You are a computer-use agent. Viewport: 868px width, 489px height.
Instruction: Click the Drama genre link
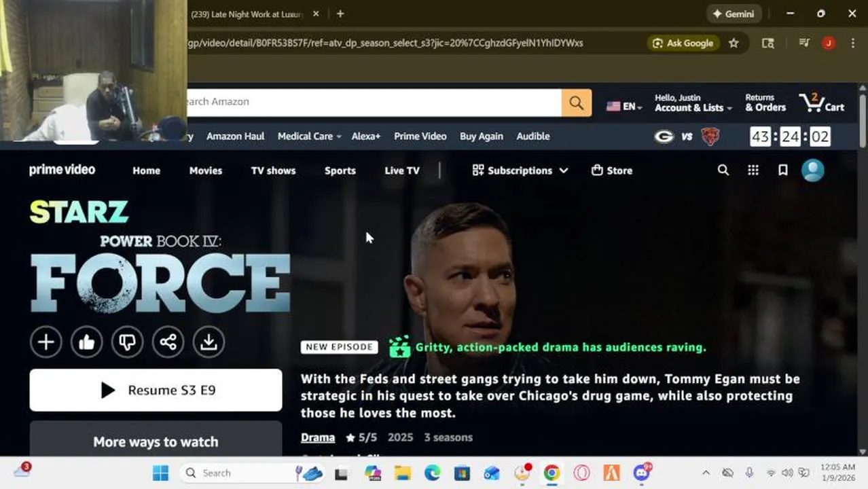[318, 437]
